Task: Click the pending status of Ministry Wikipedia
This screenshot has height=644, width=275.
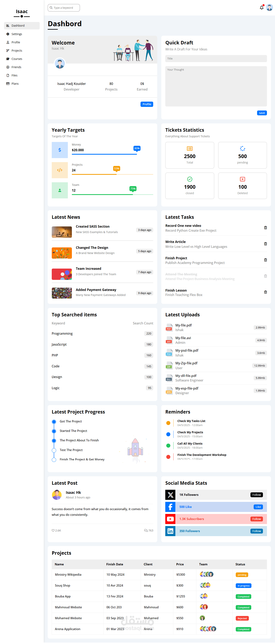Action: [242, 575]
